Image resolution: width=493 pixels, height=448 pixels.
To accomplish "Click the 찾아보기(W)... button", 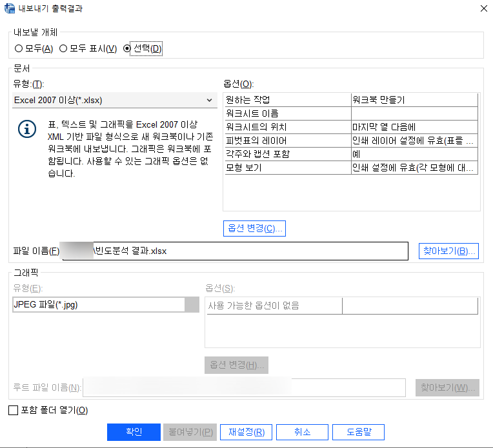I will click(447, 387).
